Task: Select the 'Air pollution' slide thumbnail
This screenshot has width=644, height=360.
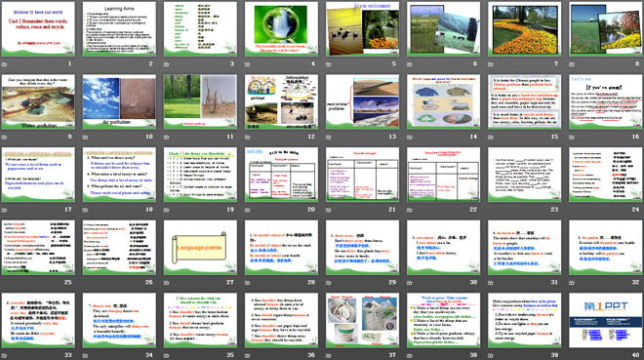Action: point(119,101)
